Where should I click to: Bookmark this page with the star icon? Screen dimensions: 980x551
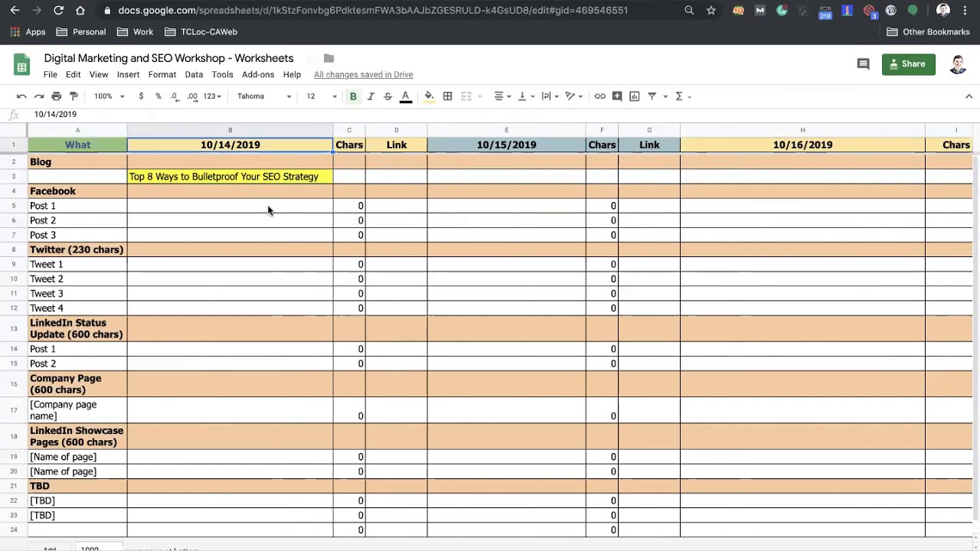coord(711,10)
